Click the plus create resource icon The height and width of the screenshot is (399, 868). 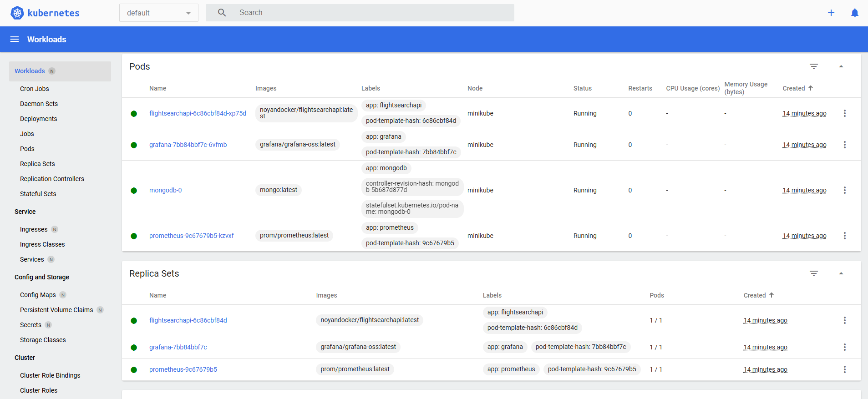point(831,13)
